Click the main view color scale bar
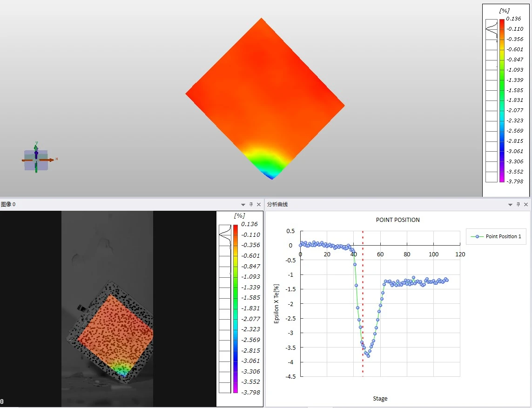This screenshot has width=532, height=408. coord(501,100)
